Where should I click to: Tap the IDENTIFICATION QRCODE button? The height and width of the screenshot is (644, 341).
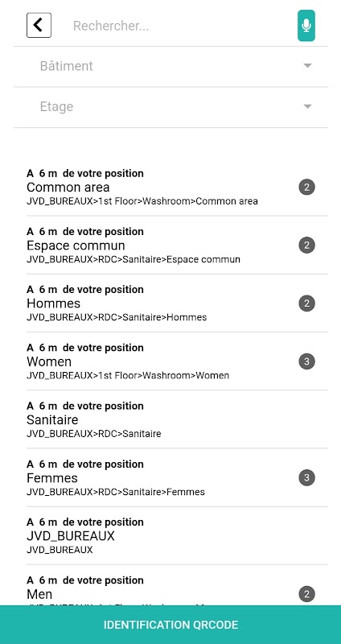pyautogui.click(x=170, y=625)
